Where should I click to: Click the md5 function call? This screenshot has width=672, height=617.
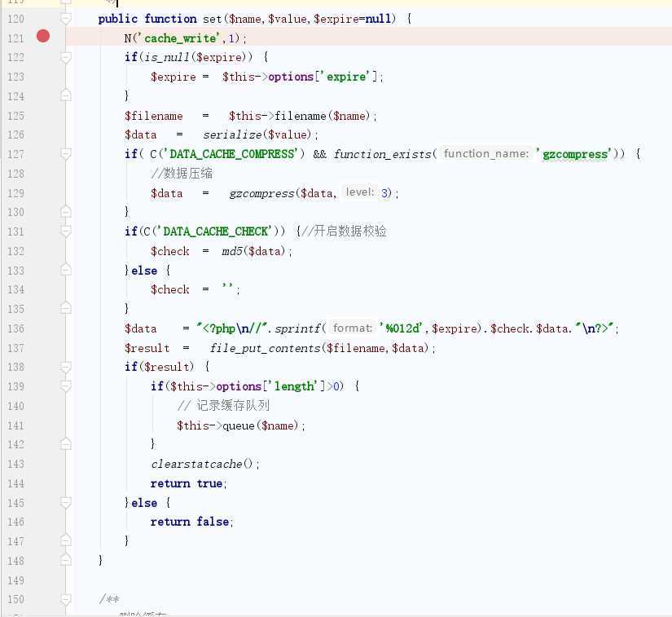pos(232,251)
